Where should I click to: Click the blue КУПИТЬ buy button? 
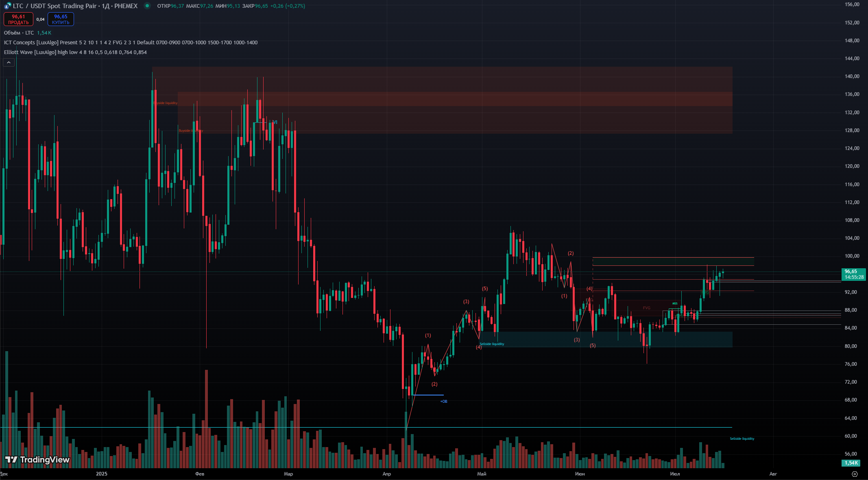click(x=61, y=19)
